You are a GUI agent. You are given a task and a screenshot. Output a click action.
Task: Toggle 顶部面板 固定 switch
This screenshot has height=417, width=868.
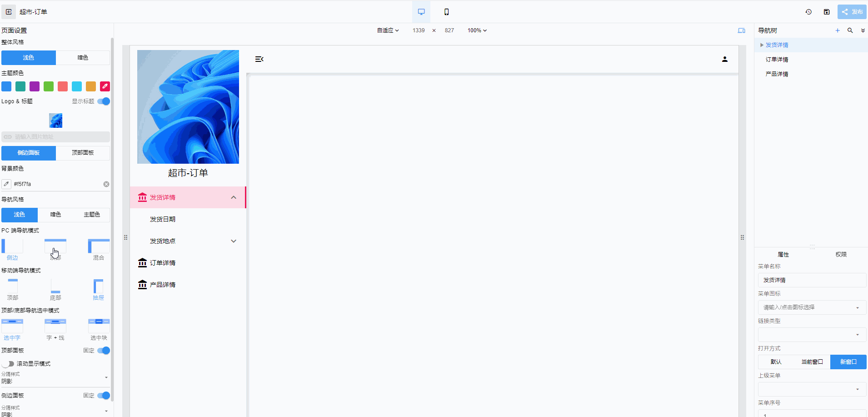tap(104, 351)
